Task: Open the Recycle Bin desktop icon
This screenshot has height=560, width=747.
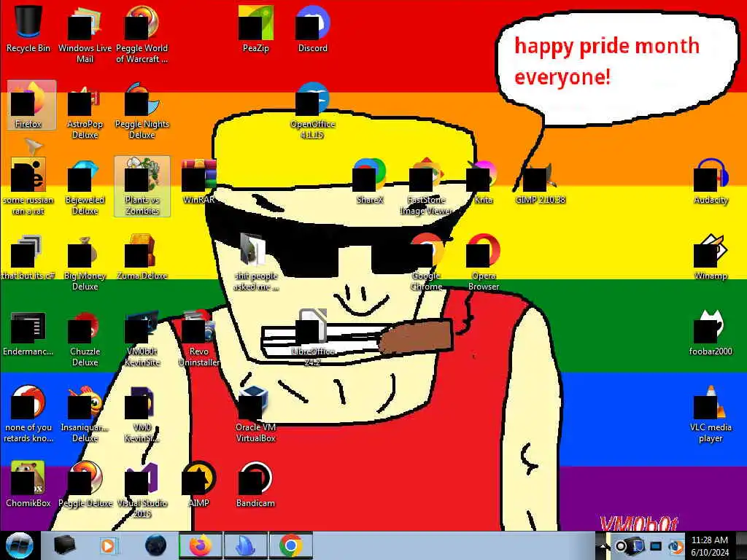Action: [x=28, y=29]
